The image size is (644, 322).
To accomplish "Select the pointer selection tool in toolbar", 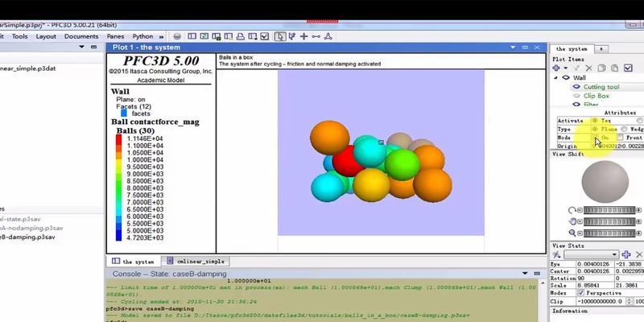I will tap(279, 36).
